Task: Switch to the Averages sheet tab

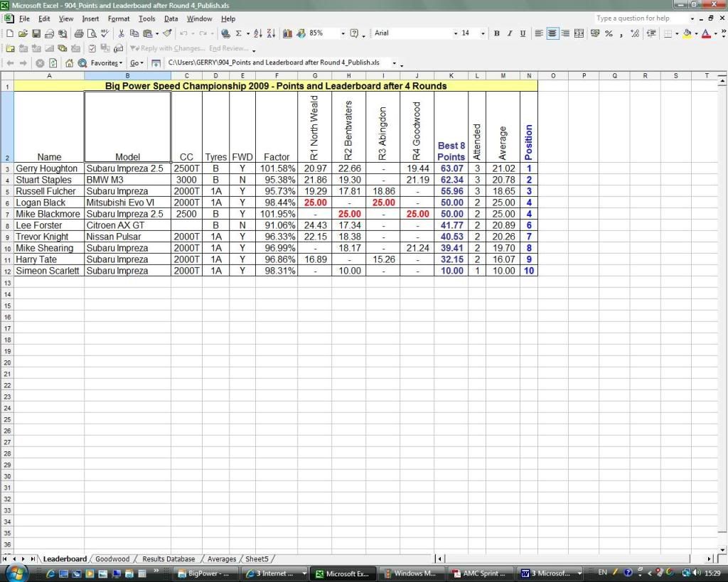Action: pos(222,559)
